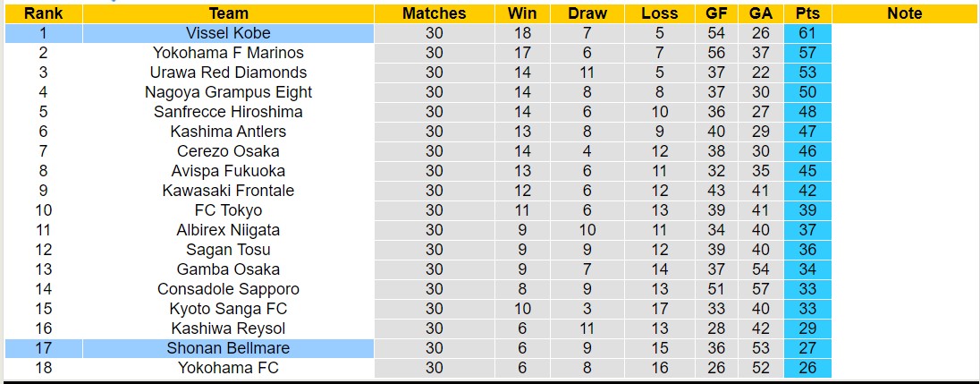980x384 pixels.
Task: Open Yokohama F Marinos team
Action: (x=228, y=53)
